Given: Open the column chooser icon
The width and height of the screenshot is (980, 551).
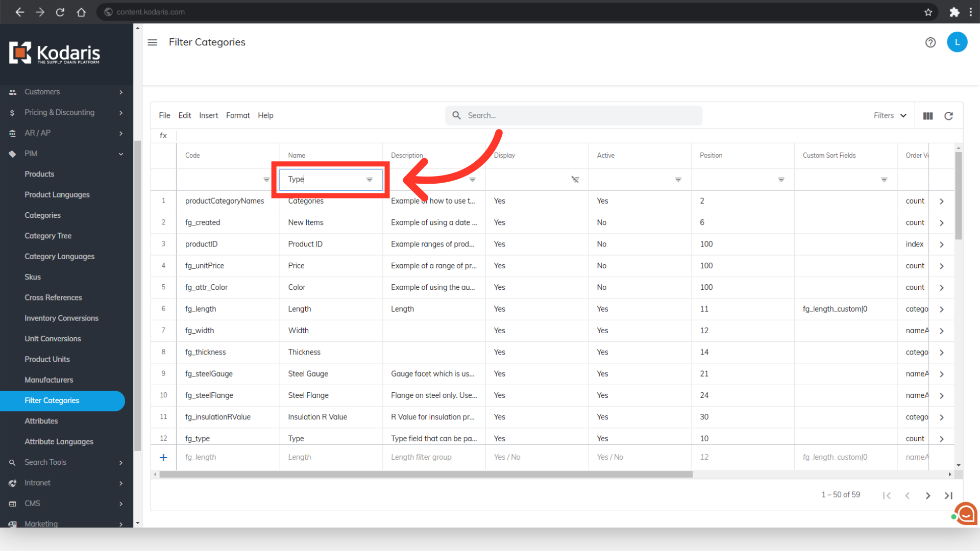Looking at the screenshot, I should [928, 116].
